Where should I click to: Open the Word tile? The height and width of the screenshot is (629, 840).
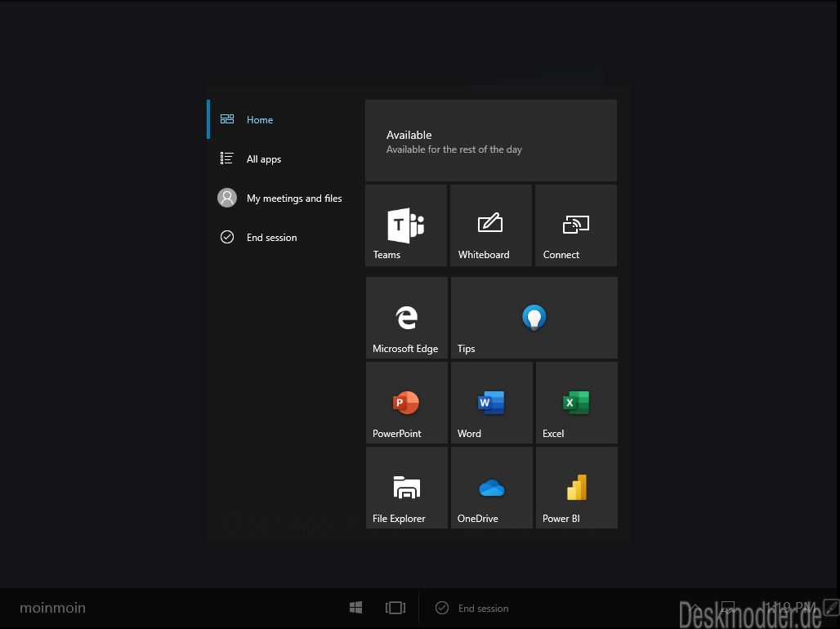click(x=492, y=403)
